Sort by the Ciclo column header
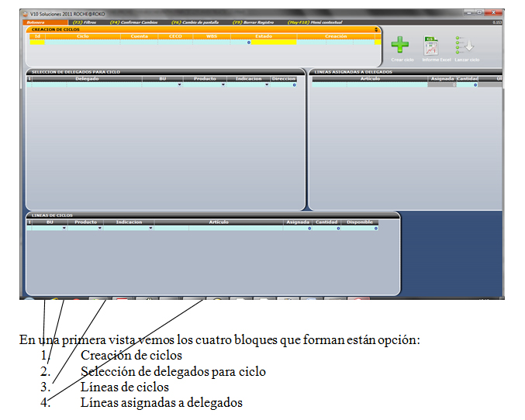 coord(83,36)
